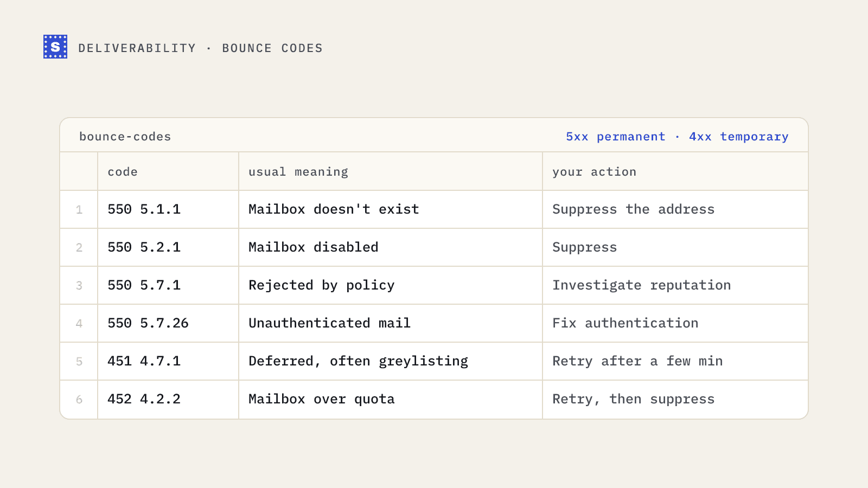Click 'Rejected by policy' cell
This screenshot has width=868, height=488.
pos(391,285)
